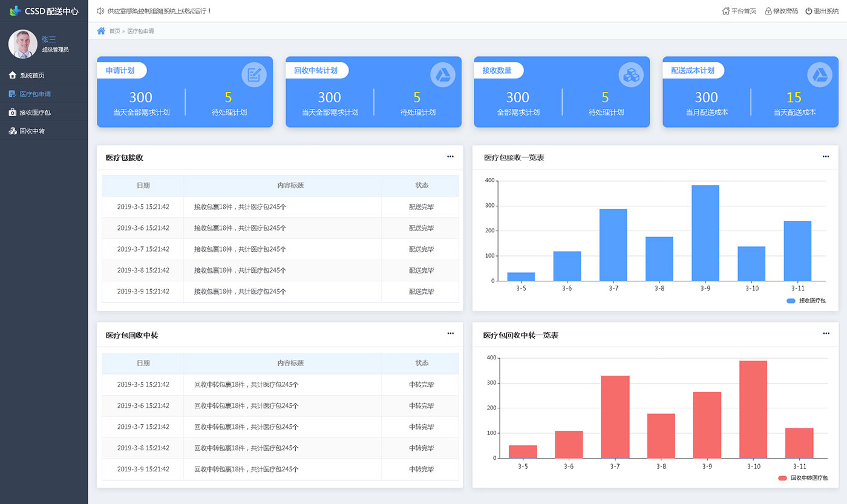Image resolution: width=847 pixels, height=504 pixels.
Task: Open the more menu of 医疗包接收 panel
Action: [450, 157]
